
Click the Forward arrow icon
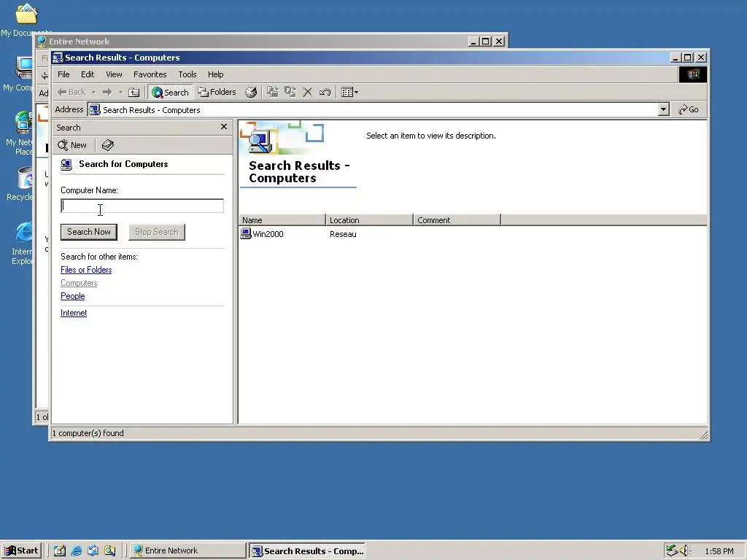[x=107, y=93]
